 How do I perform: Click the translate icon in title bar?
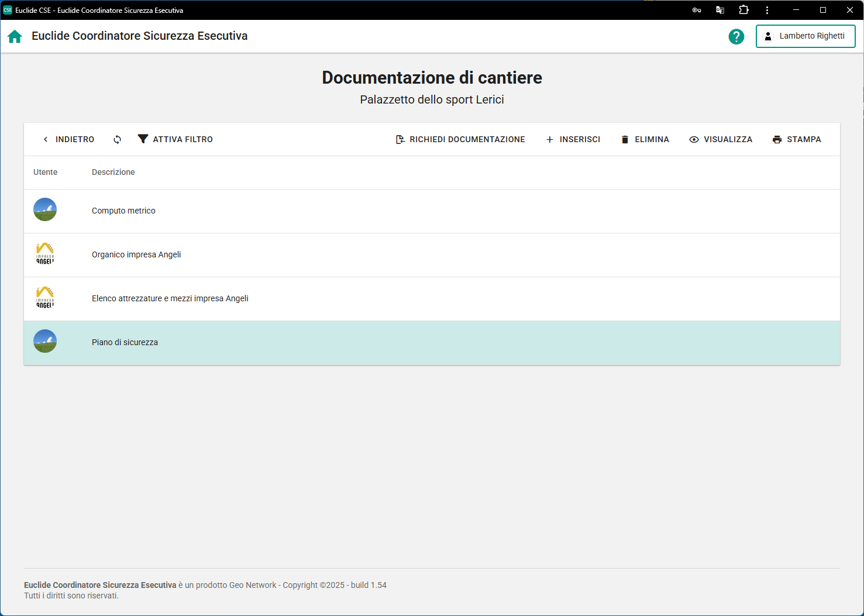(720, 10)
